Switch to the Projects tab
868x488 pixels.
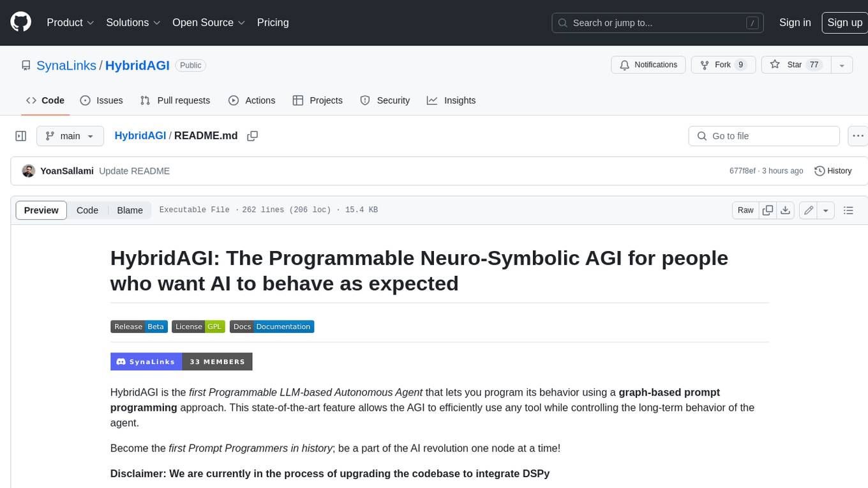pos(318,100)
